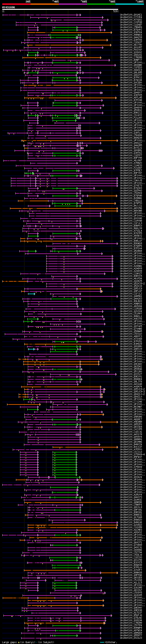Open the UniRef100_B9RYC5 hit
The width and height of the screenshot is (146, 644).
click(131, 276)
